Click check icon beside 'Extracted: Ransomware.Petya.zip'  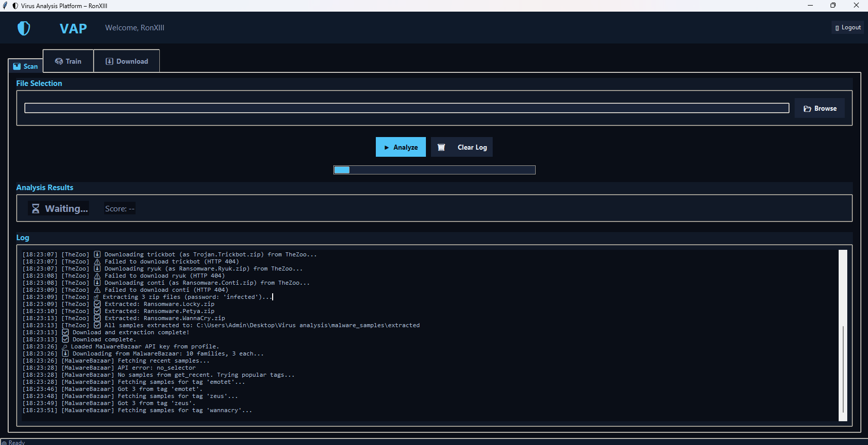97,311
